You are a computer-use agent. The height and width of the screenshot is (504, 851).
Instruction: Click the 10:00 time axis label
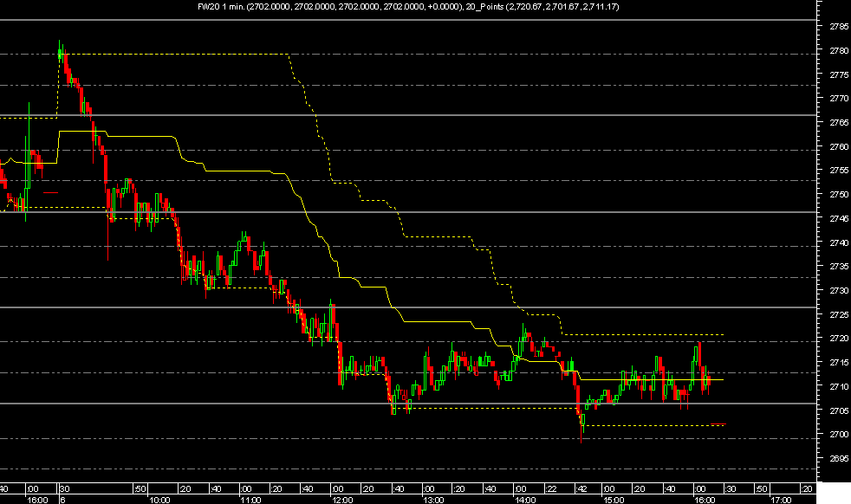coord(159,500)
